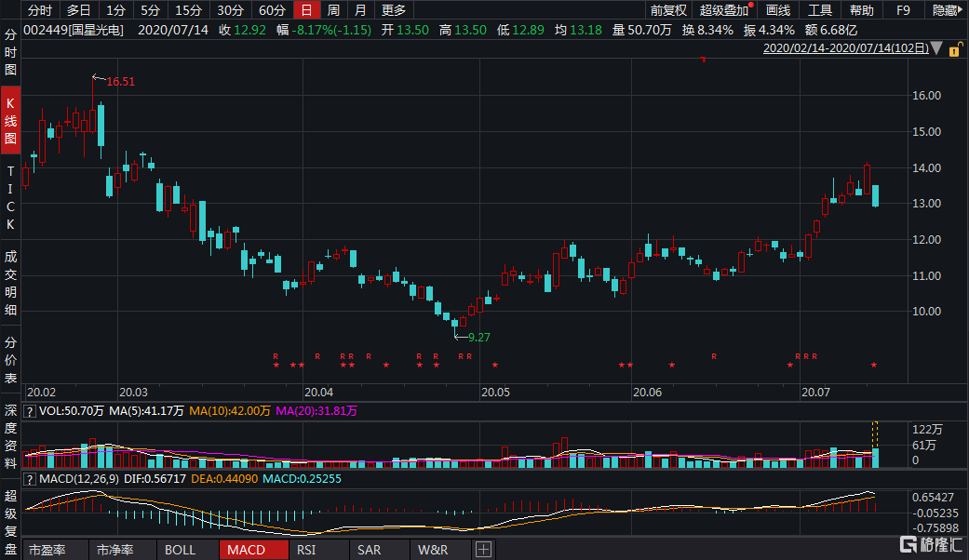Open the 前复权 adjustment dropdown
The width and height of the screenshot is (969, 560).
click(x=668, y=10)
